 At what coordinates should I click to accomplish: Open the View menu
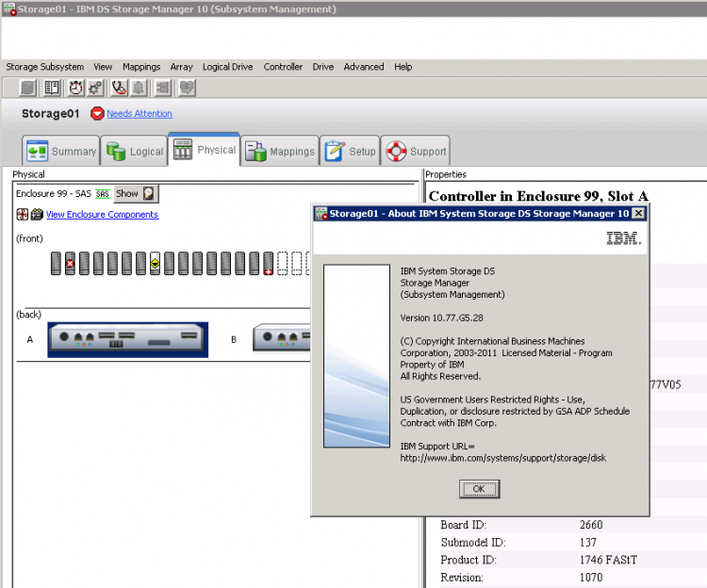pos(103,67)
